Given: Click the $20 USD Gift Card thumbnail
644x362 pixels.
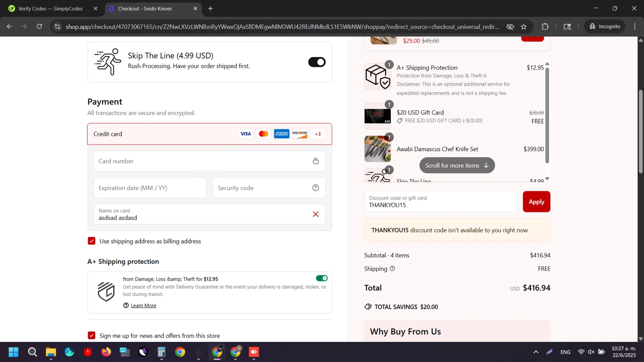Looking at the screenshot, I should point(377,116).
